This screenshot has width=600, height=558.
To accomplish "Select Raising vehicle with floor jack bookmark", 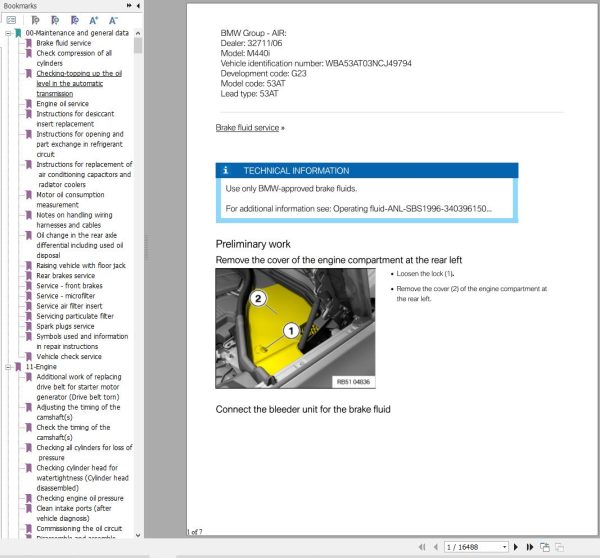I will [81, 265].
